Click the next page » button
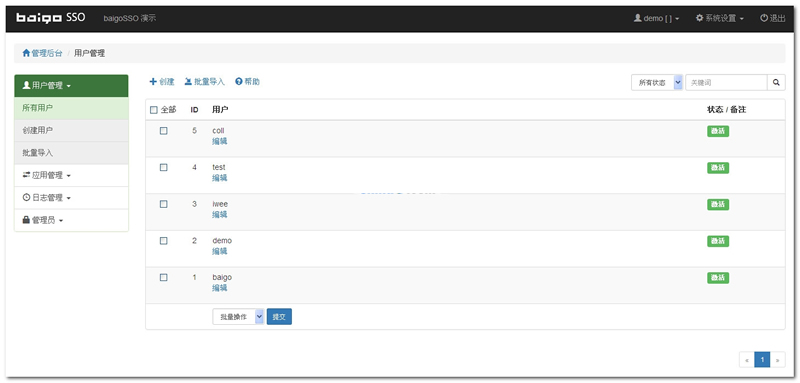The width and height of the screenshot is (800, 383). coord(778,360)
